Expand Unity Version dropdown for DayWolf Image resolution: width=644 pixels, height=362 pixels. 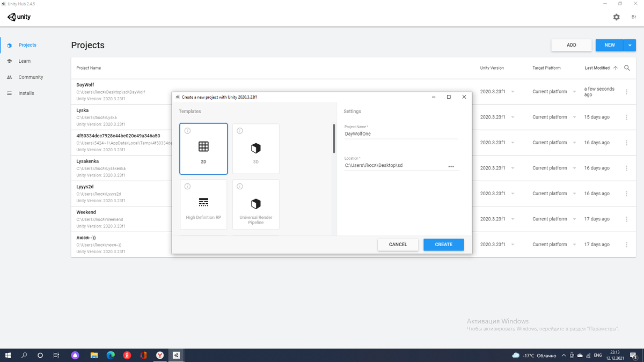(513, 92)
